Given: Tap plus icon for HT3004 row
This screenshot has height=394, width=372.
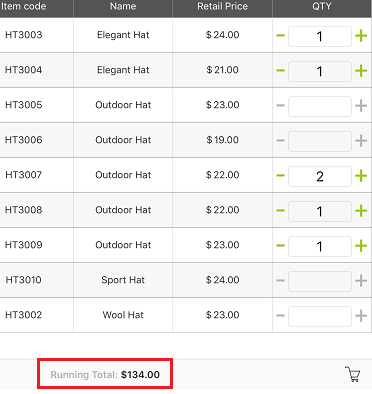Looking at the screenshot, I should [x=361, y=70].
